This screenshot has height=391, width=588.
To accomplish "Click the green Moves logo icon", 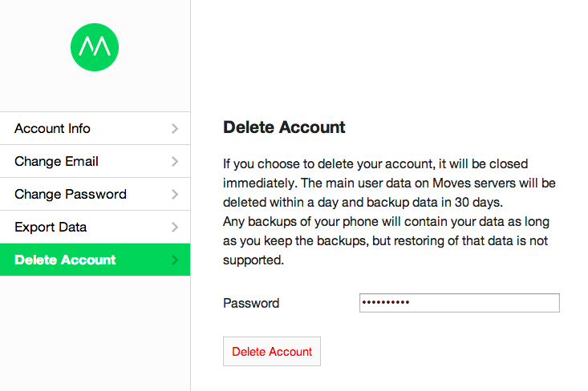I will point(95,46).
